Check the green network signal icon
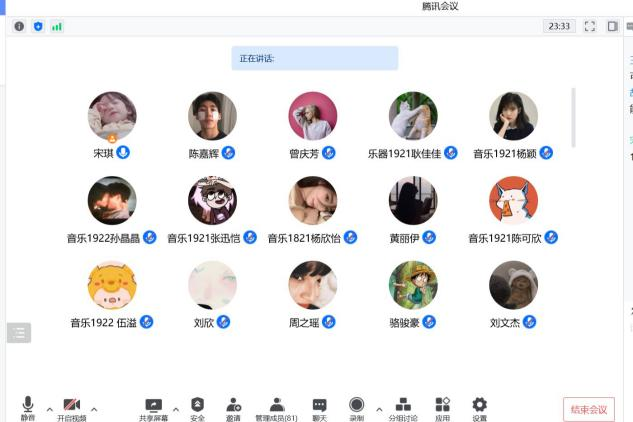 pyautogui.click(x=57, y=27)
